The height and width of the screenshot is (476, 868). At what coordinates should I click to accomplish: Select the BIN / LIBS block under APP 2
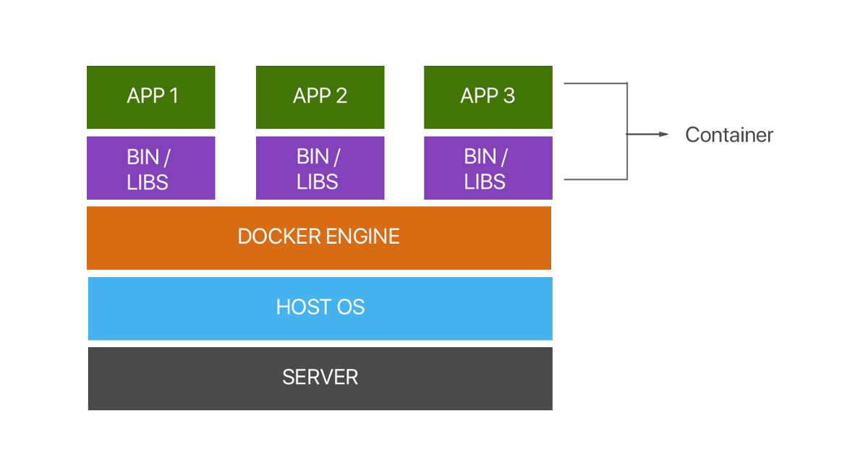coord(320,168)
